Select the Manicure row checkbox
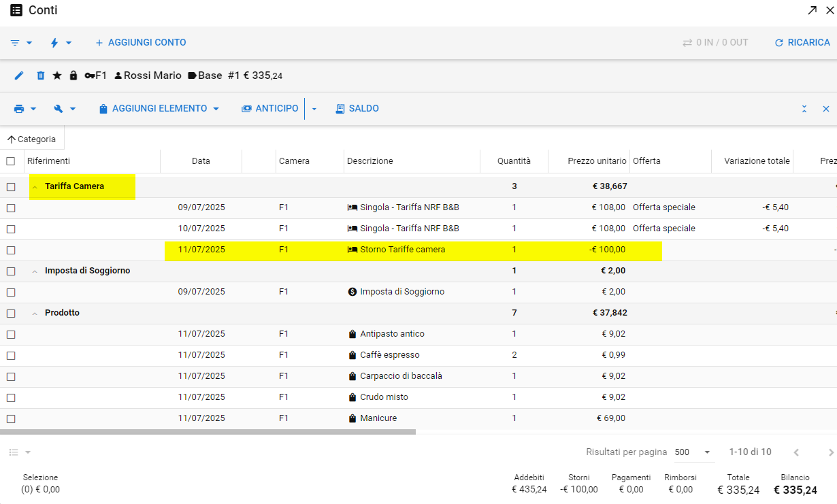 [11, 419]
